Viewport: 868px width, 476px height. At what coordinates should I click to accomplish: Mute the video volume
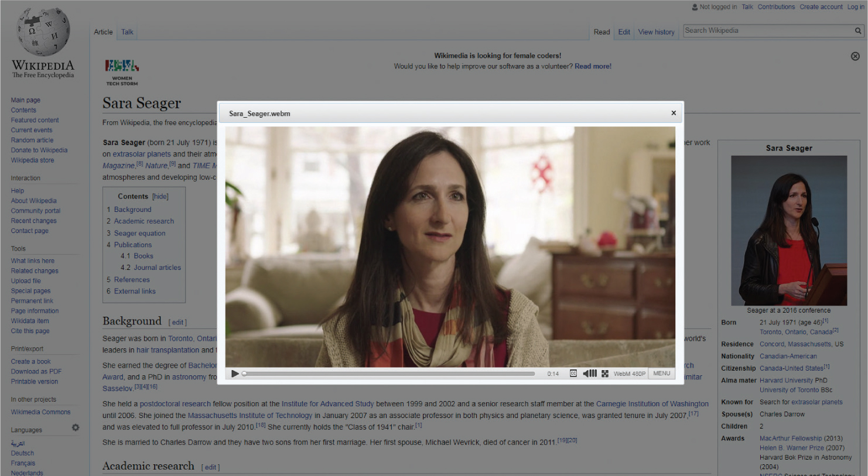coord(590,374)
